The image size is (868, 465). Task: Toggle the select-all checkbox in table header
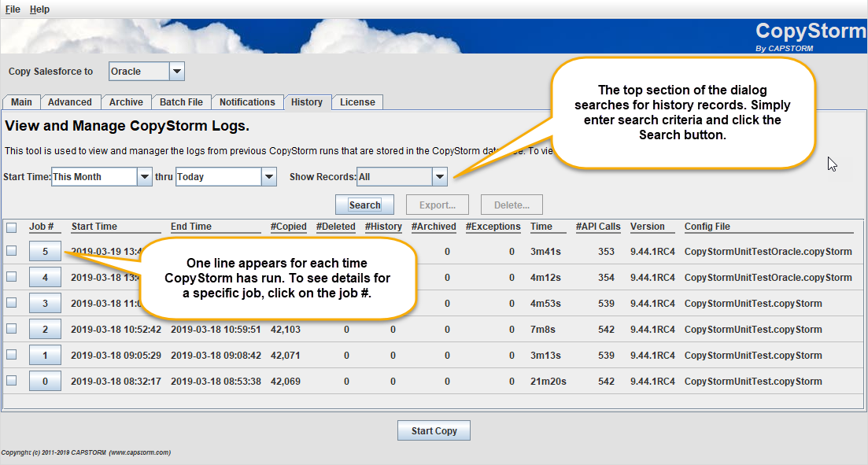tap(12, 227)
